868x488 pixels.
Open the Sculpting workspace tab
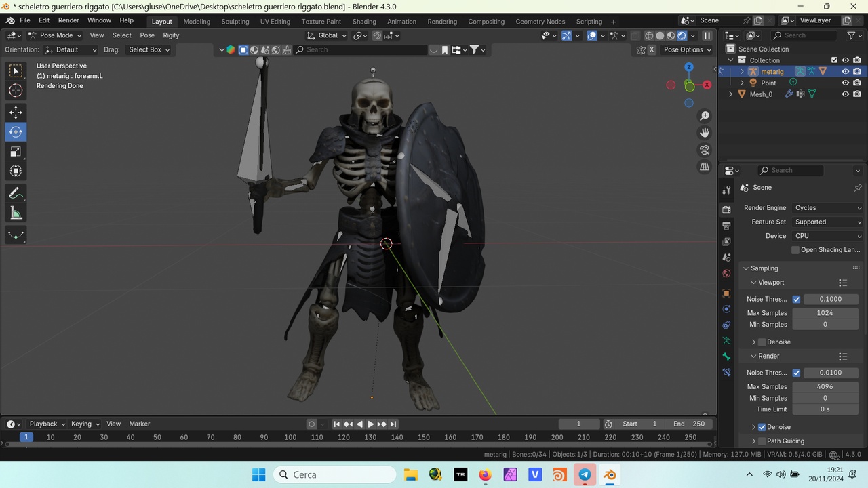point(235,22)
